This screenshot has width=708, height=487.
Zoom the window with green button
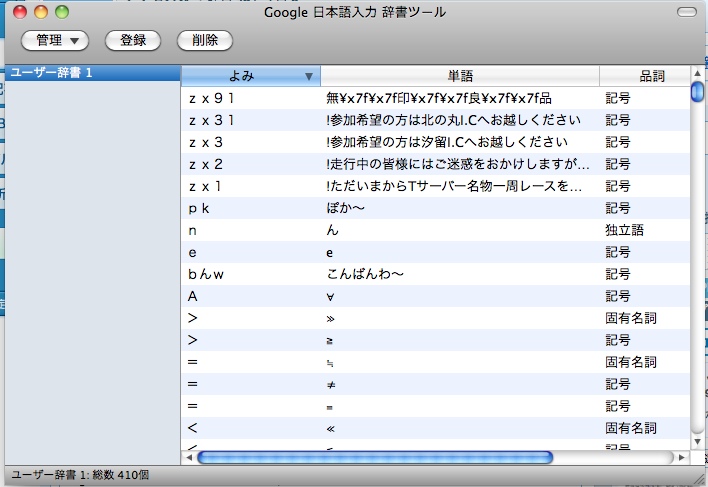62,12
